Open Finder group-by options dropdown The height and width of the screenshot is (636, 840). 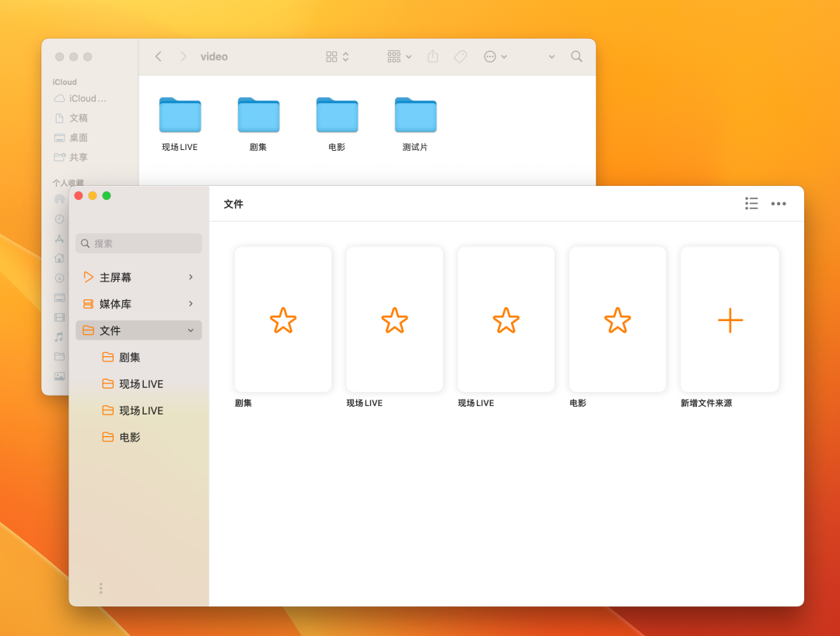point(399,57)
